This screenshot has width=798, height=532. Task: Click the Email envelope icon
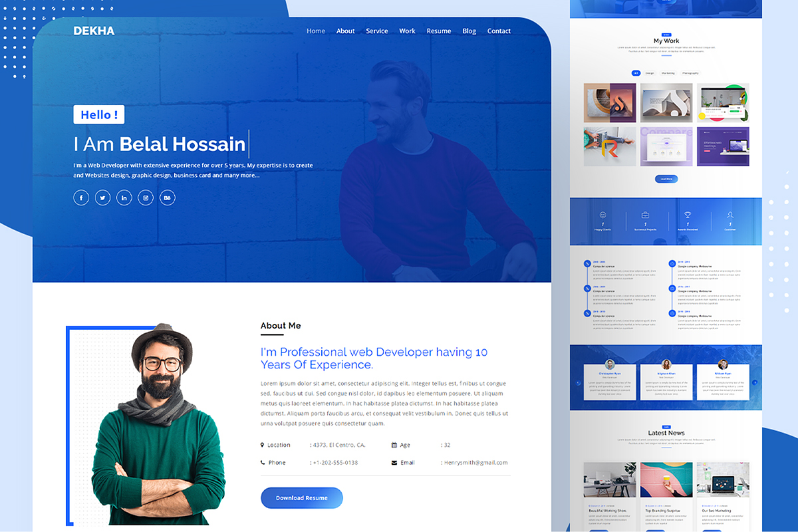click(394, 462)
